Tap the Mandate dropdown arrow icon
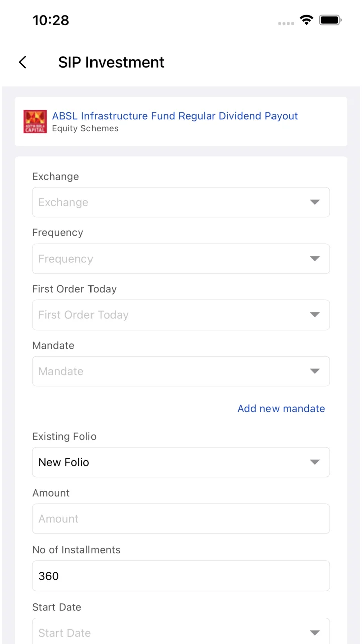The image size is (362, 644). [315, 371]
